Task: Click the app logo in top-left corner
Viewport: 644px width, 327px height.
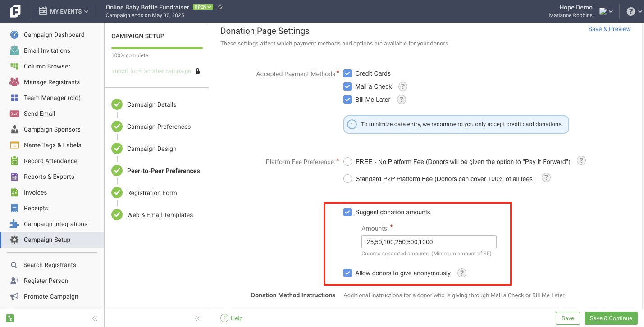Action: (x=15, y=11)
